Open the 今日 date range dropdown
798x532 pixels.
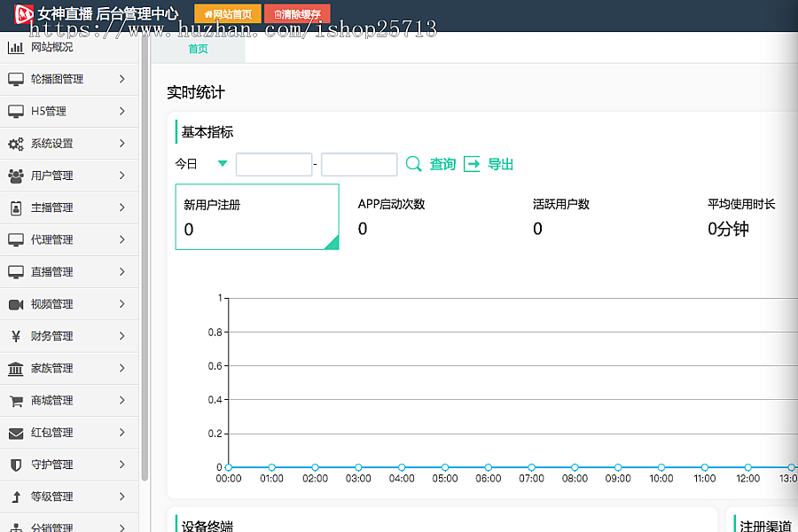point(201,164)
